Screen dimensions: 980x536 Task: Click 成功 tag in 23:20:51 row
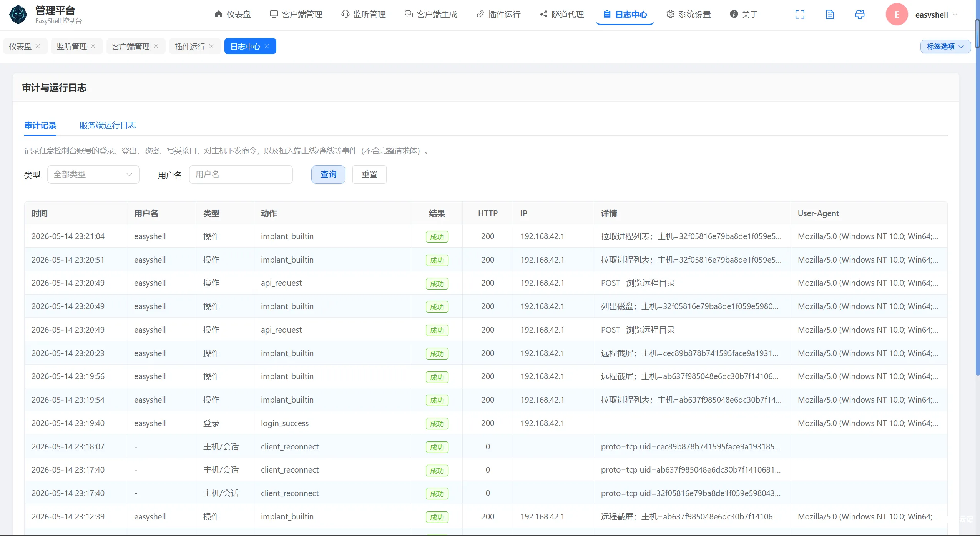coord(437,260)
